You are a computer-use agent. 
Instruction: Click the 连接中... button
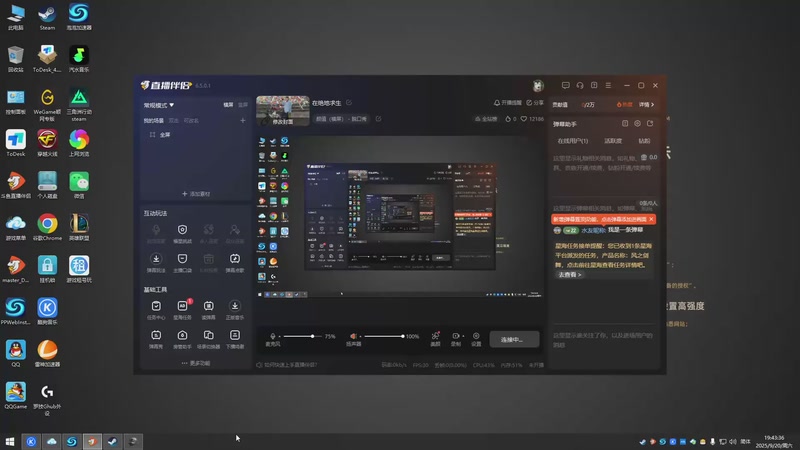click(x=514, y=339)
